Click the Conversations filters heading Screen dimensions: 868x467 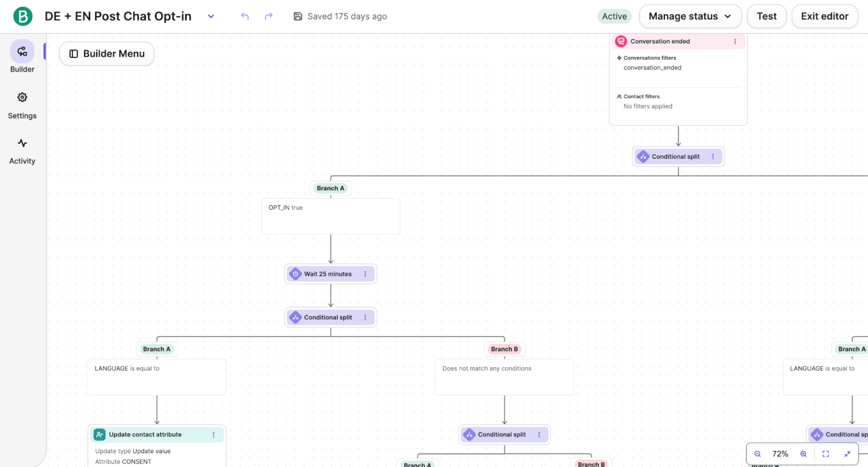tap(650, 58)
